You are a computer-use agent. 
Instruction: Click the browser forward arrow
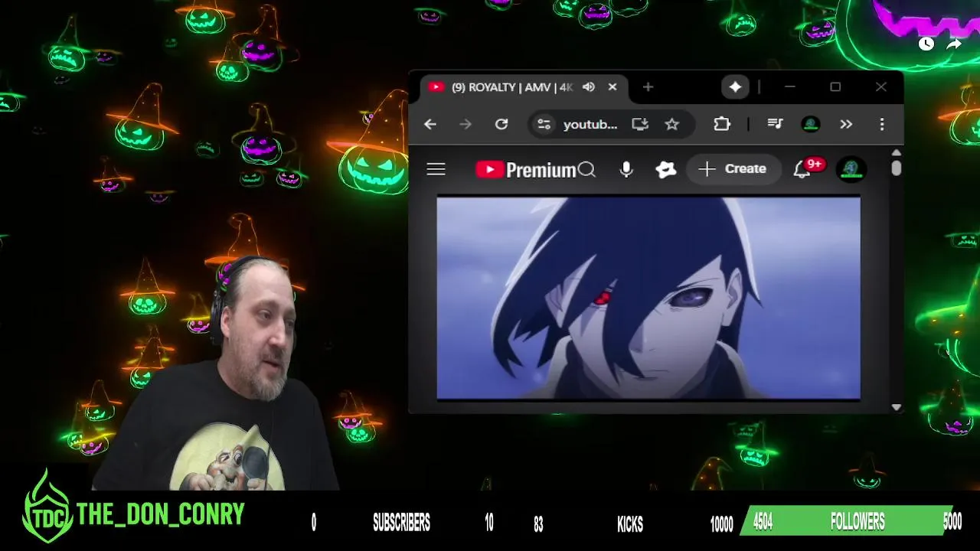(x=465, y=124)
